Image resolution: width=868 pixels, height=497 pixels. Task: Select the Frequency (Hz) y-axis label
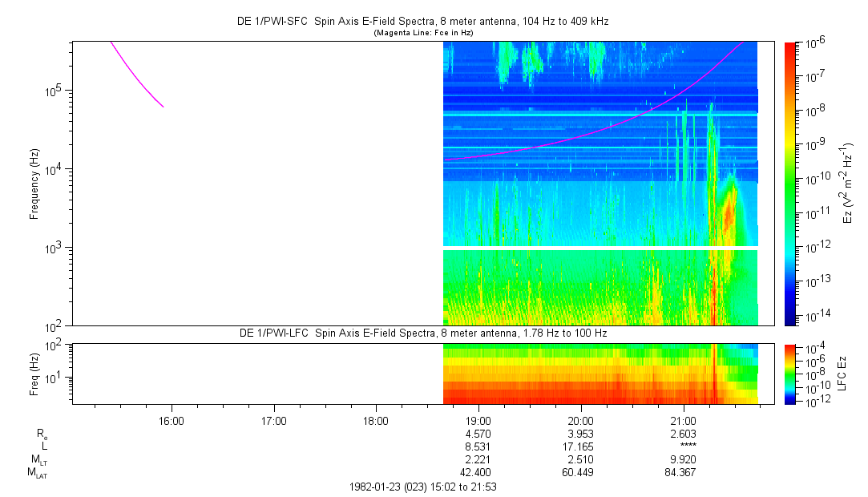[34, 183]
